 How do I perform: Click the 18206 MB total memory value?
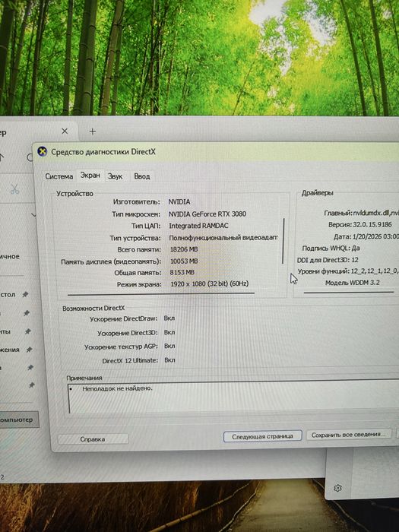pyautogui.click(x=184, y=249)
